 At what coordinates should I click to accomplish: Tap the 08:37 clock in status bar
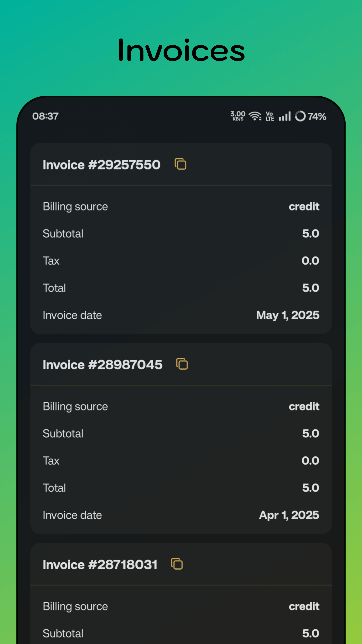(x=45, y=116)
